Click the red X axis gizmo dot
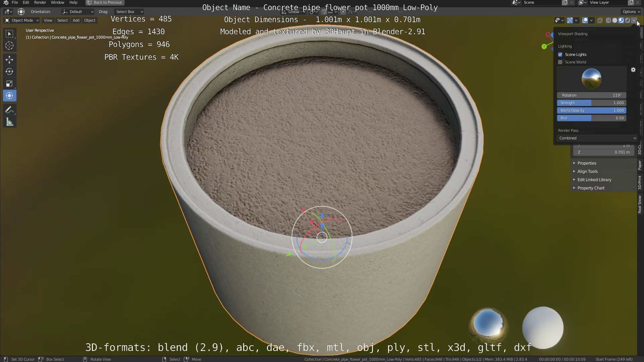 pyautogui.click(x=548, y=35)
